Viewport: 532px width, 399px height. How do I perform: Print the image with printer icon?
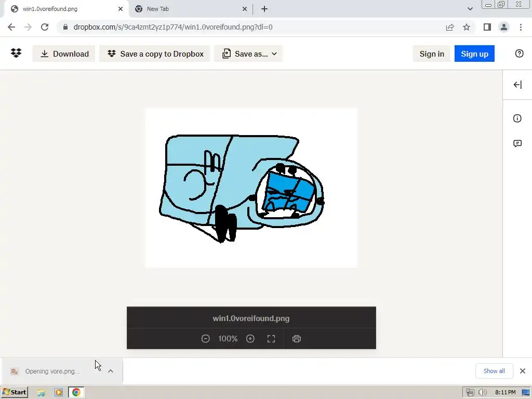[x=297, y=339]
